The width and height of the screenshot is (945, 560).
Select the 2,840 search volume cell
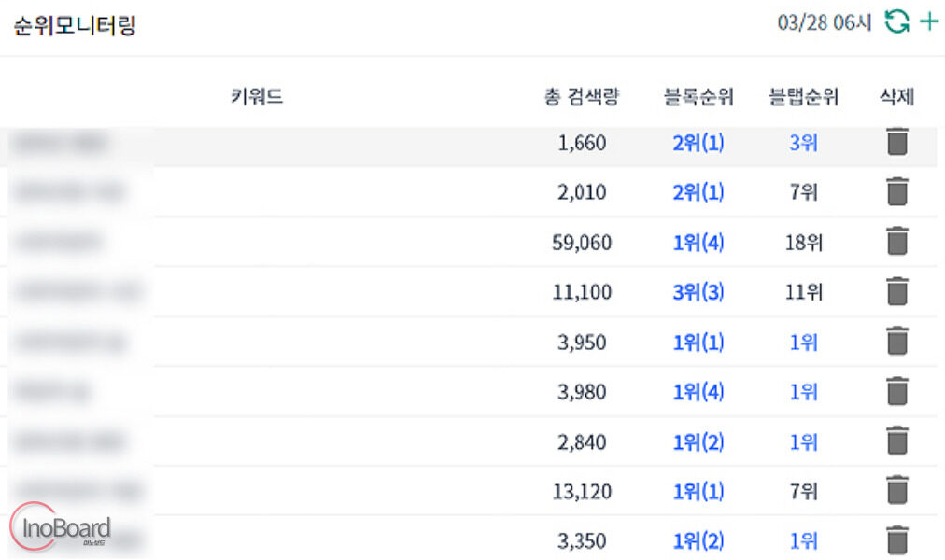coord(582,442)
